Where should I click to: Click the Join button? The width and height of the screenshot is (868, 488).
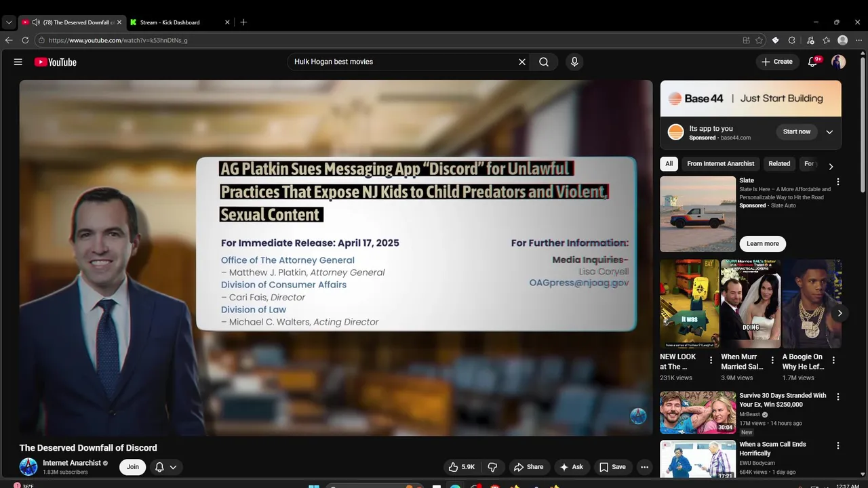(132, 467)
